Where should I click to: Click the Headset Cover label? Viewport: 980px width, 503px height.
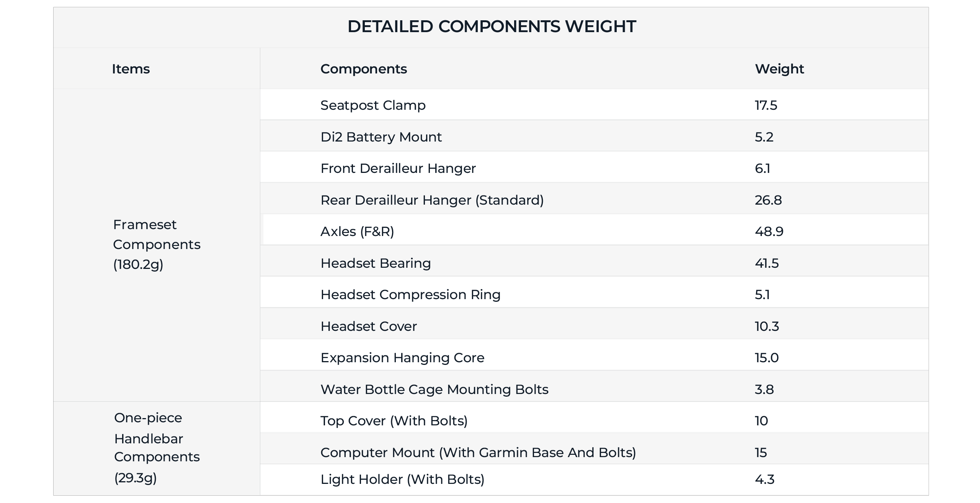click(368, 326)
